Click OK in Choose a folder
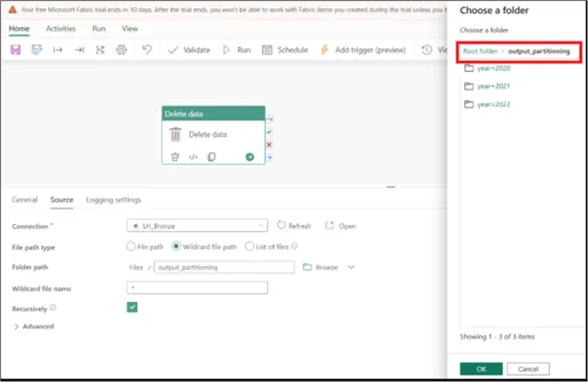588x382 pixels. pyautogui.click(x=481, y=369)
